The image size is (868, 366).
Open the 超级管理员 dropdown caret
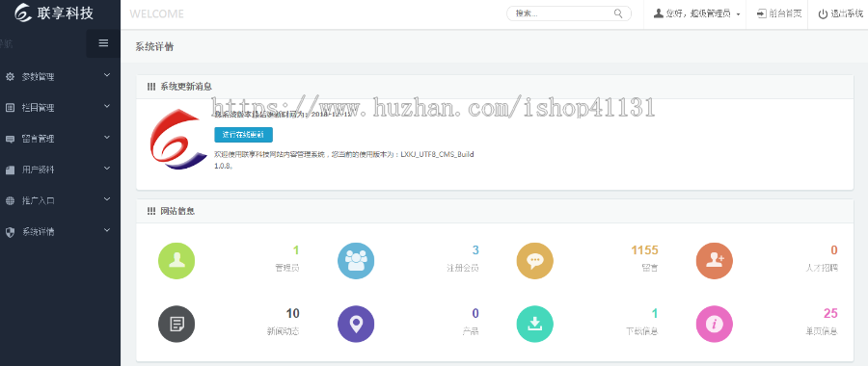(x=739, y=14)
